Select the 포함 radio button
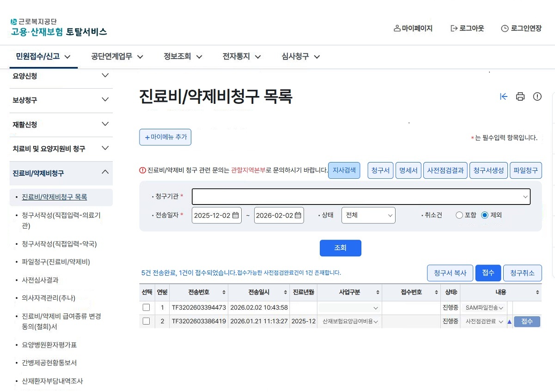The width and height of the screenshot is (555, 392). [x=459, y=215]
